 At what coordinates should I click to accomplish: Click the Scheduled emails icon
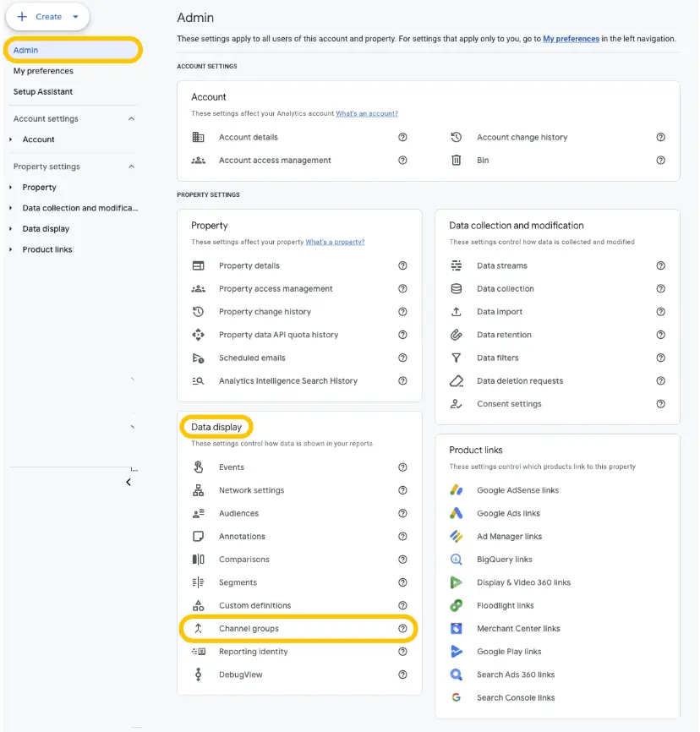pos(198,358)
